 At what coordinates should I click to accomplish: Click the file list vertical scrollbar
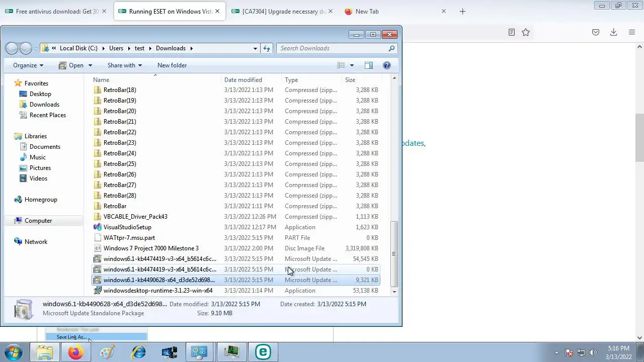point(394,254)
